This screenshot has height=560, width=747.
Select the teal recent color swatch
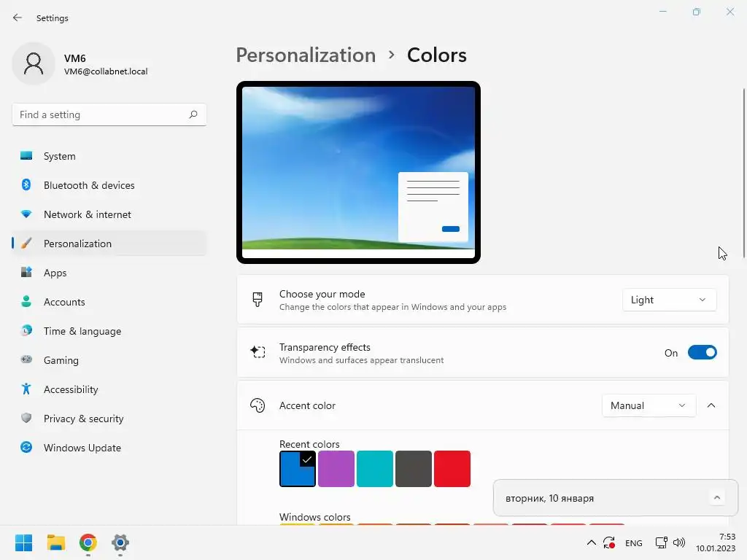pyautogui.click(x=375, y=469)
